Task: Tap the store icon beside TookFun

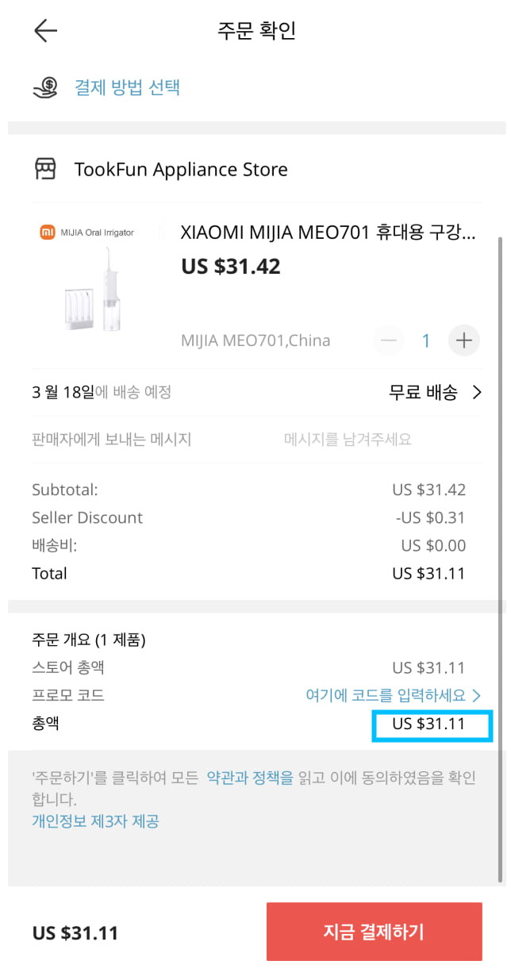Action: point(45,169)
